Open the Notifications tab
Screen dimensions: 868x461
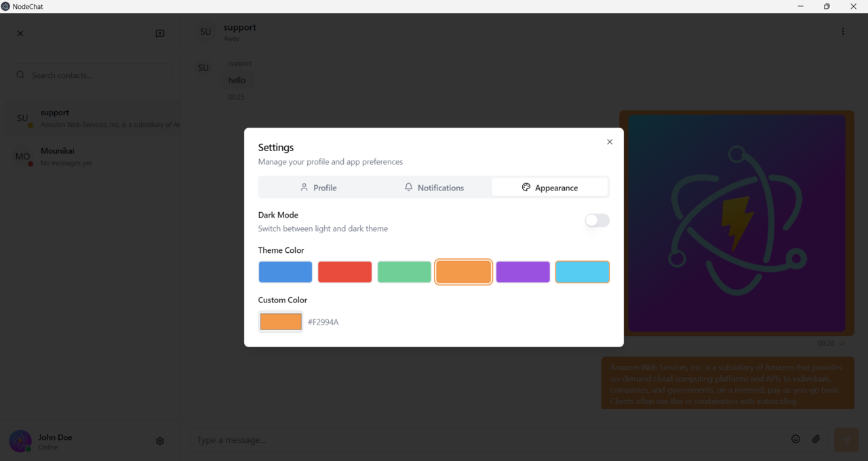tap(434, 188)
